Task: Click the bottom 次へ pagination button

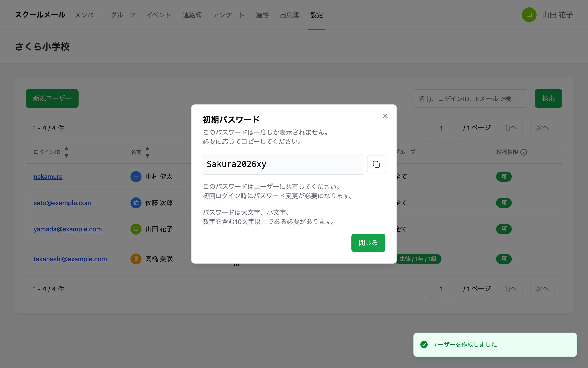Action: [542, 289]
